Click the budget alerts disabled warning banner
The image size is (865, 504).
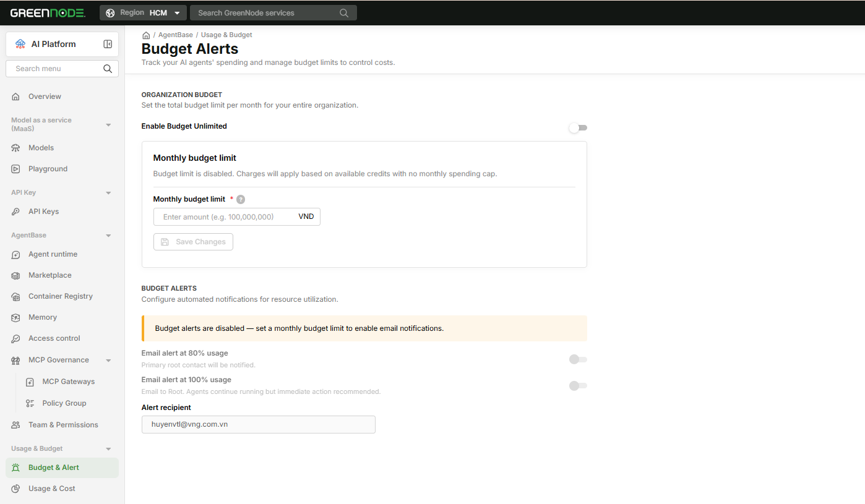pos(364,328)
